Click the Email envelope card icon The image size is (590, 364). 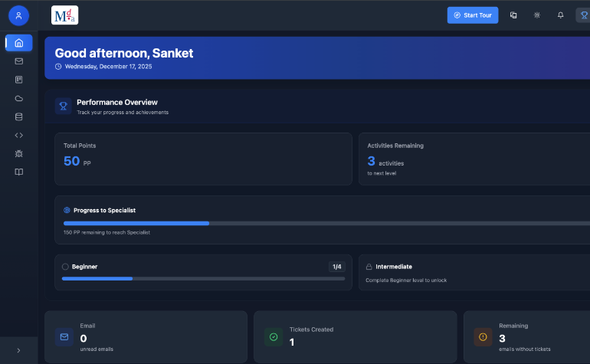click(64, 337)
